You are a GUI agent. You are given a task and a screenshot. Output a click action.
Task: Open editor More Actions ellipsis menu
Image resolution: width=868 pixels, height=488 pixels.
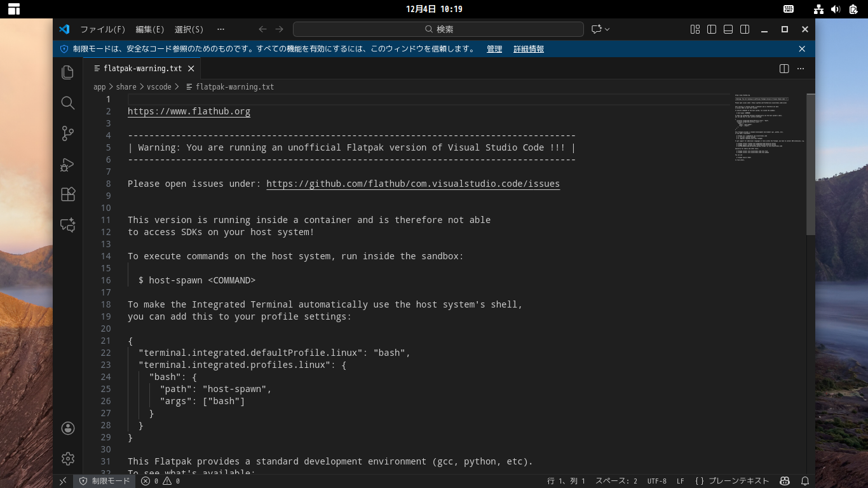point(801,69)
